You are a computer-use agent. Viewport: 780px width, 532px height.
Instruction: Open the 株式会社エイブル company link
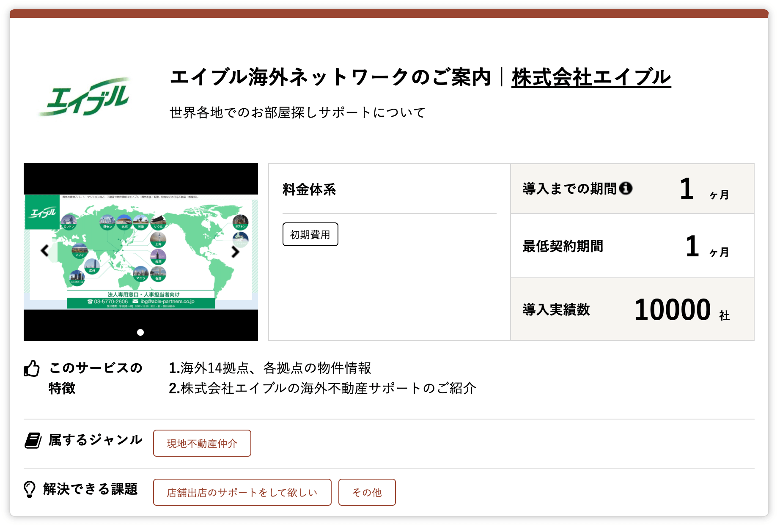coord(591,77)
